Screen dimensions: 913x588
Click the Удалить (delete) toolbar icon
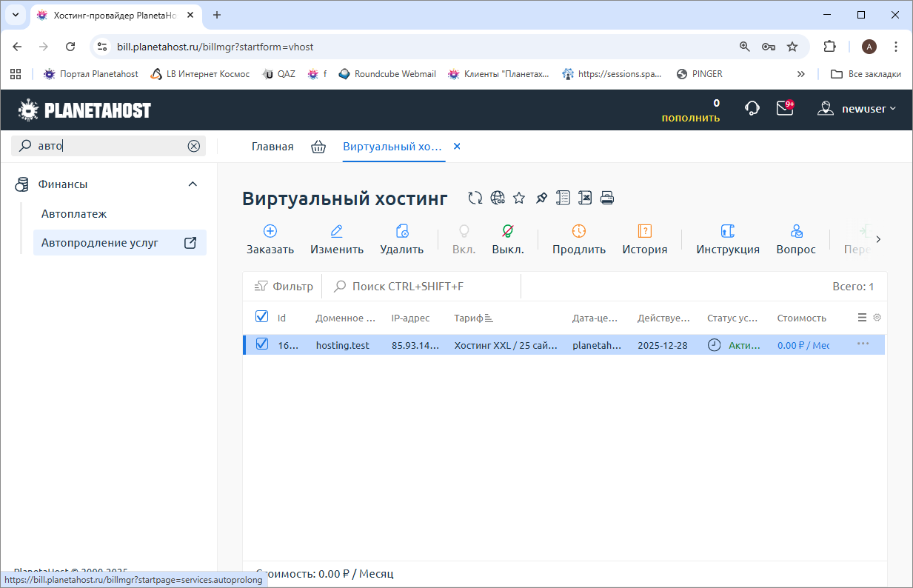(402, 231)
